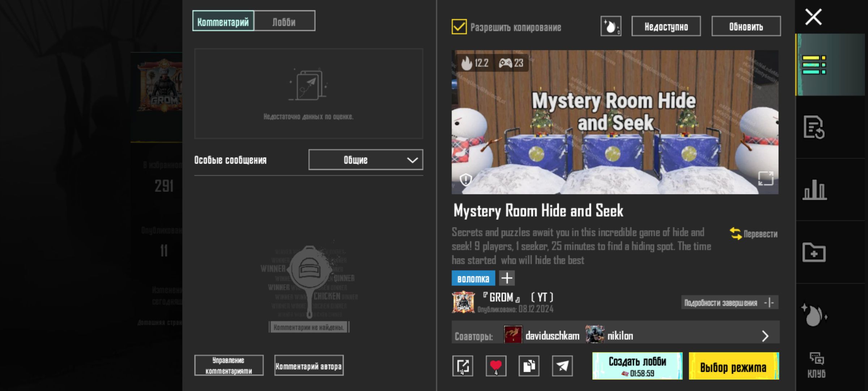Viewport: 868px width, 391px height.
Task: Expand the co-authors list chevron
Action: 765,336
